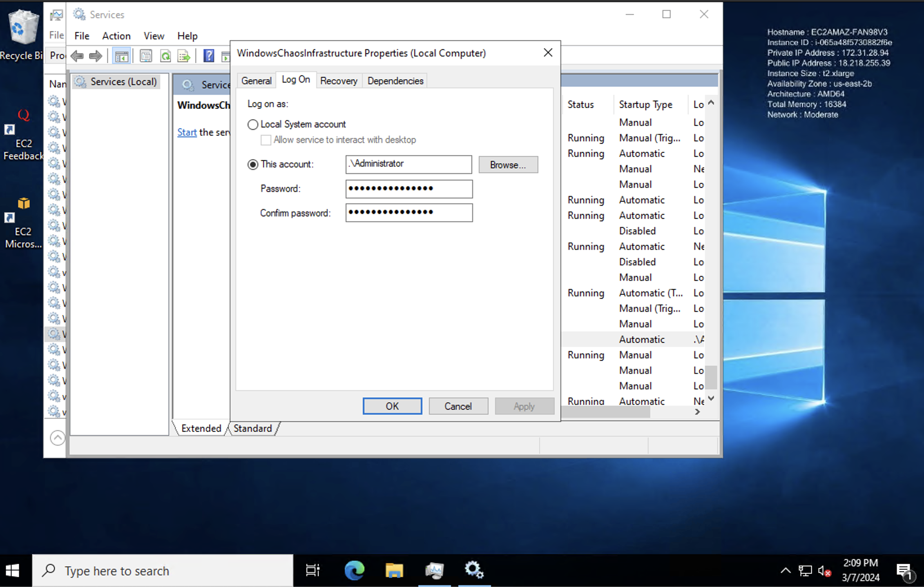Collapse the left panel with the chevron arrow
Image resolution: width=924 pixels, height=587 pixels.
57,437
